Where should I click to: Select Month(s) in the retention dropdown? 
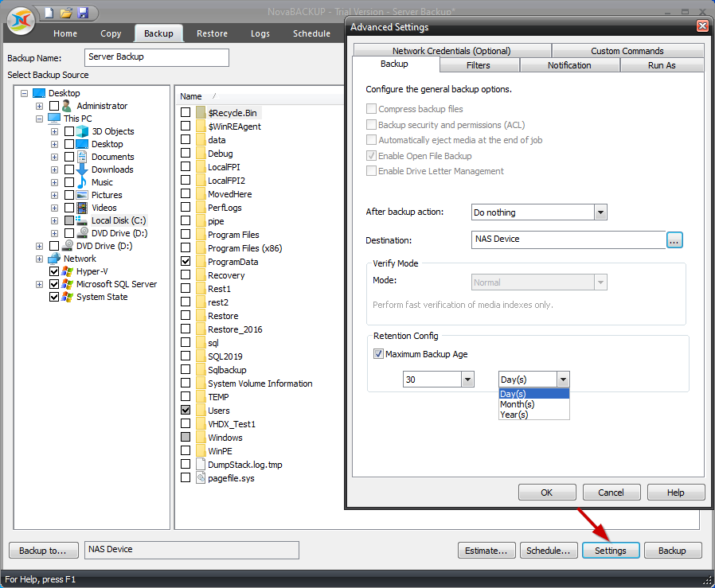[x=518, y=403]
